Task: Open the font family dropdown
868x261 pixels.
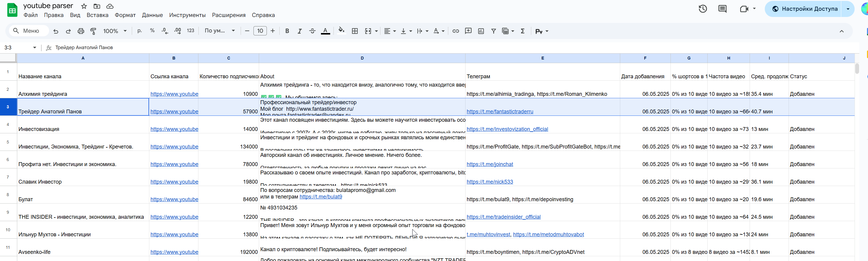Action: (219, 31)
